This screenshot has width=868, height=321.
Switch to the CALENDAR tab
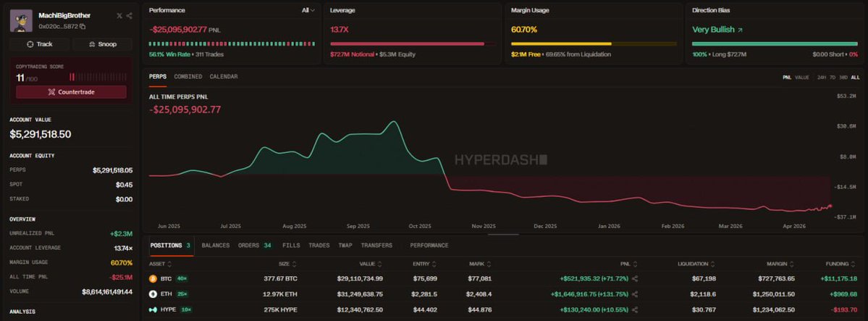[x=223, y=77]
